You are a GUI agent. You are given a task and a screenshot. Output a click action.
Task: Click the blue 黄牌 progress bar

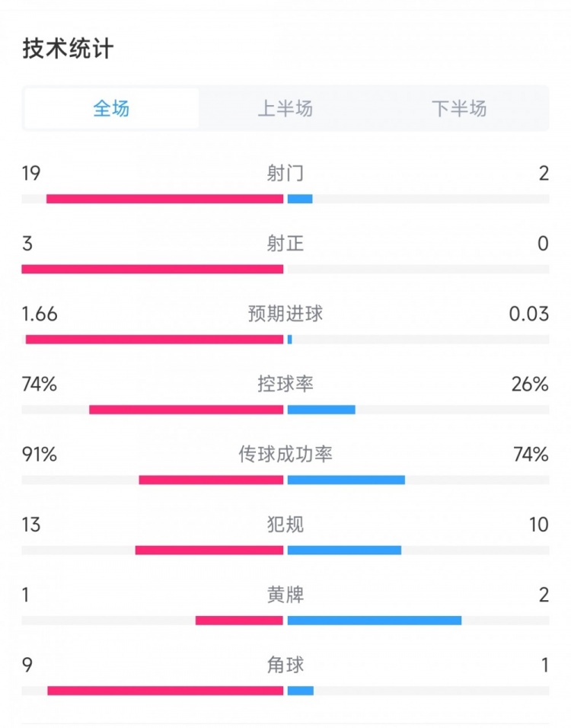pos(375,620)
